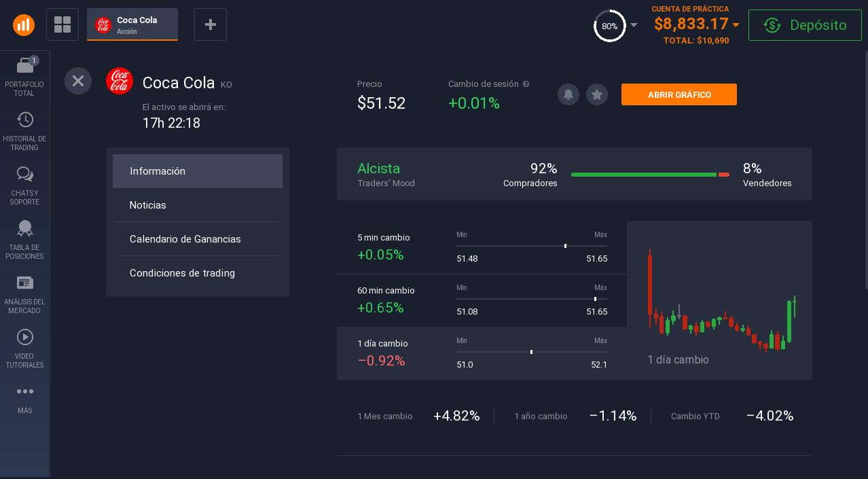Open Video Tutoriales sidebar item
The image size is (868, 479).
[x=24, y=349]
